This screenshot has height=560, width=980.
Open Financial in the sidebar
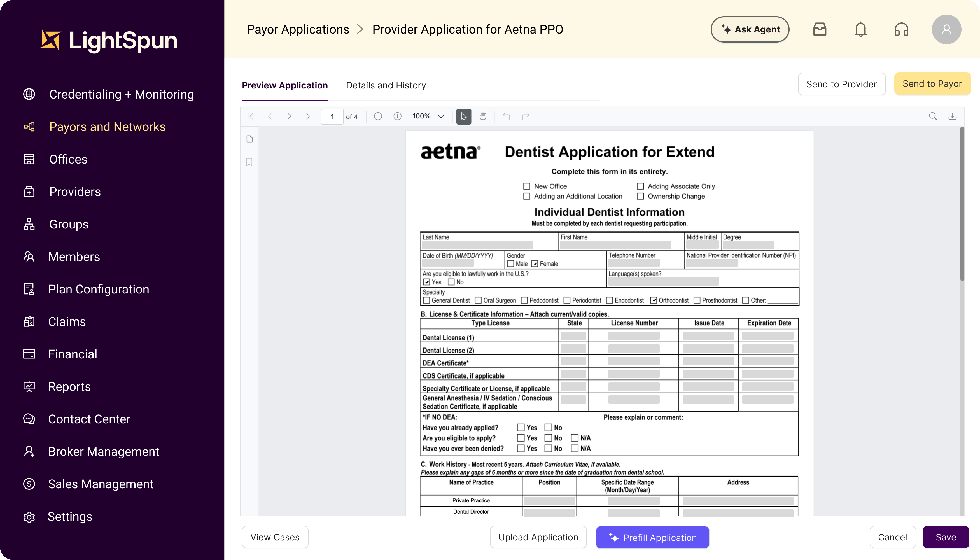[73, 354]
